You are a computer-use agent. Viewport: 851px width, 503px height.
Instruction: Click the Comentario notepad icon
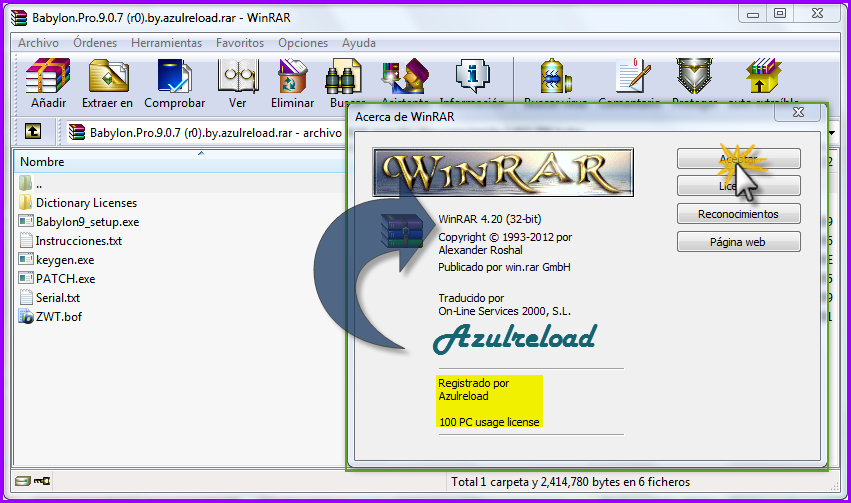pos(633,75)
